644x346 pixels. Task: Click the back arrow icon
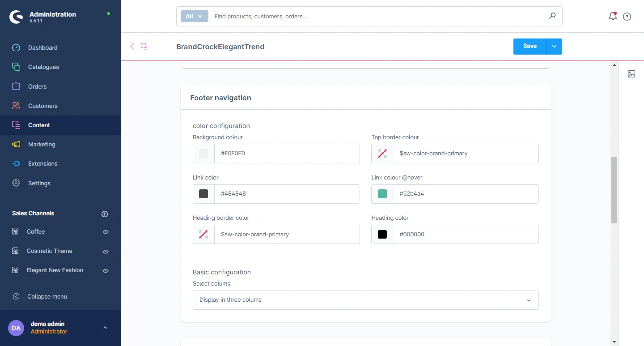(132, 46)
